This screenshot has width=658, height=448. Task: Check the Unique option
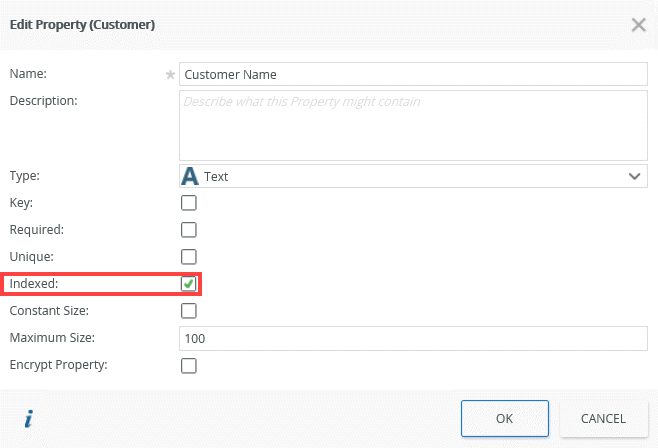(x=188, y=257)
